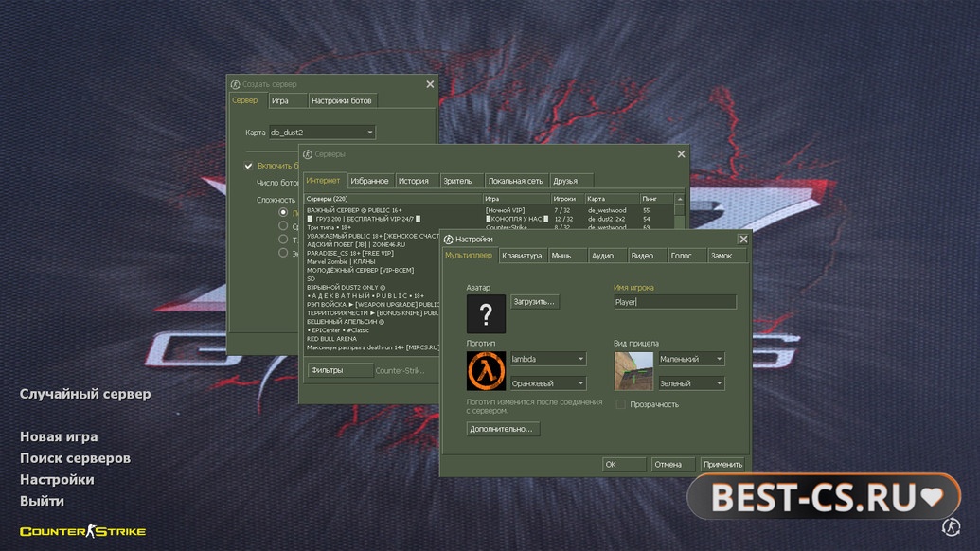Toggle the Прозрачность checkbox
Viewport: 980px width, 551px height.
coord(620,404)
